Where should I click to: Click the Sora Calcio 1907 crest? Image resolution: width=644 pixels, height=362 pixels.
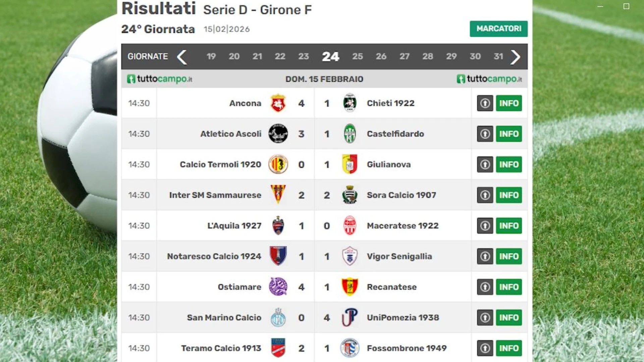pos(350,195)
